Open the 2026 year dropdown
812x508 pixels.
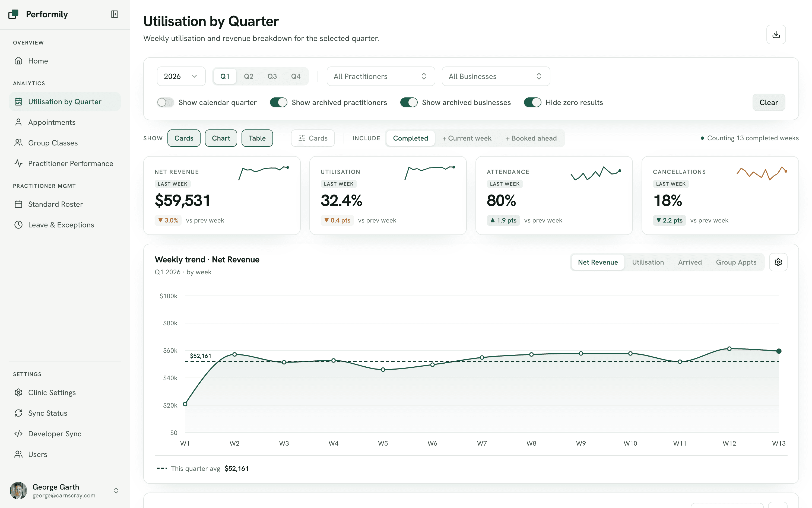tap(181, 76)
